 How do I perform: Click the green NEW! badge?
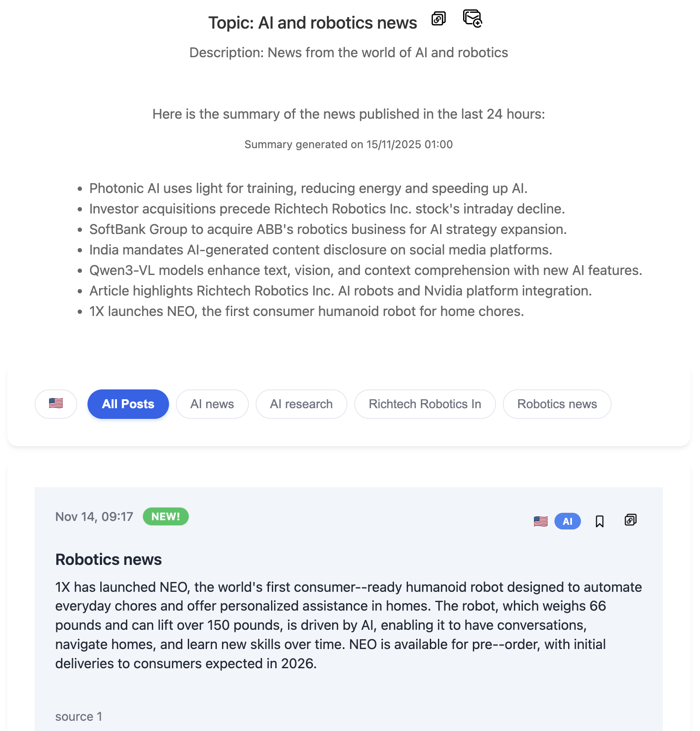pyautogui.click(x=166, y=517)
